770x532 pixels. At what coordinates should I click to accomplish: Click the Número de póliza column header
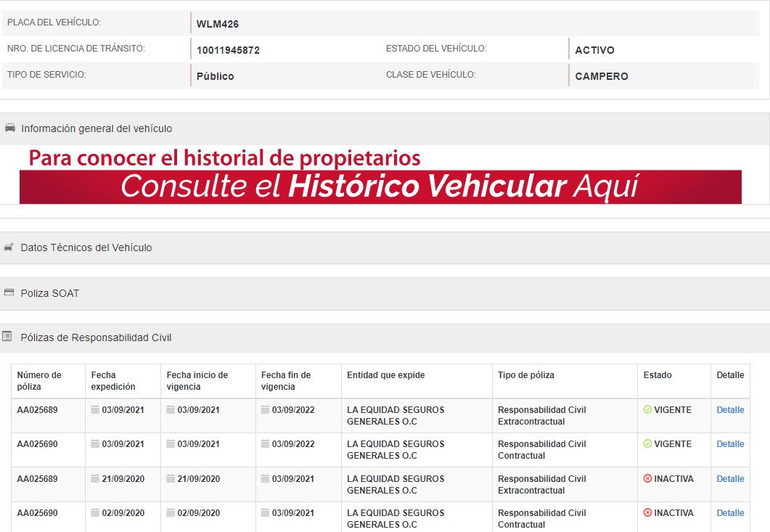pyautogui.click(x=39, y=381)
